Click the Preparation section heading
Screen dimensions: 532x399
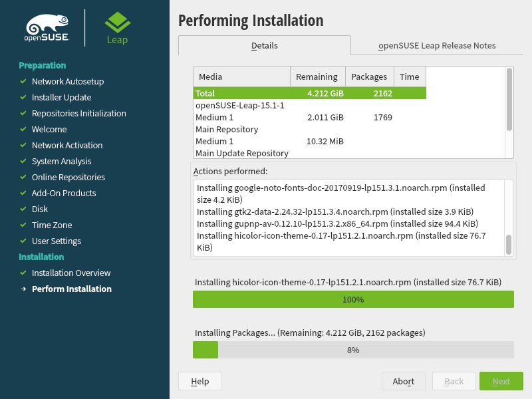coord(43,65)
